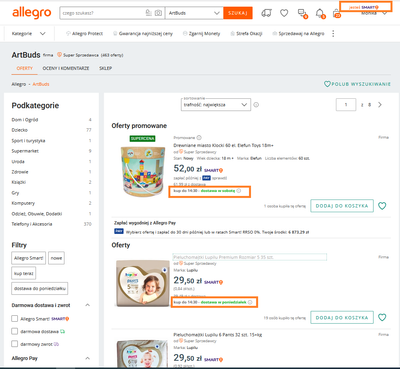The width and height of the screenshot is (400, 369).
Task: Go to next results page arrow
Action: click(x=380, y=105)
